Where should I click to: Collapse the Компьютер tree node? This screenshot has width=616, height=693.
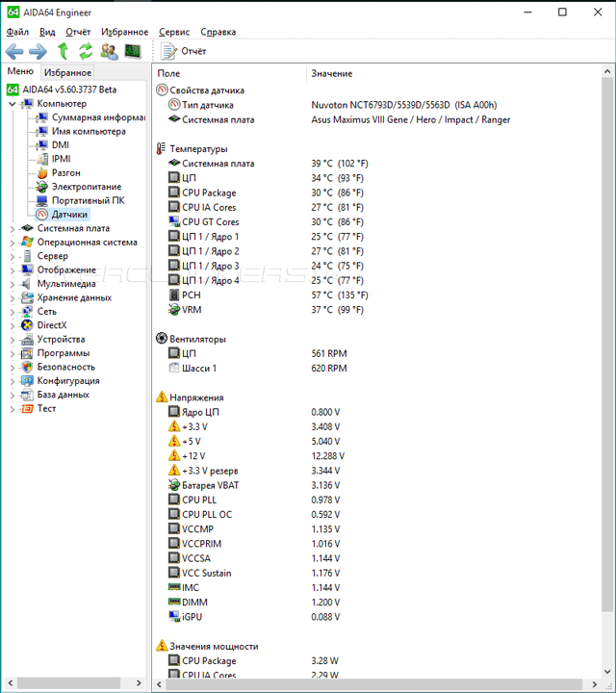click(x=13, y=104)
